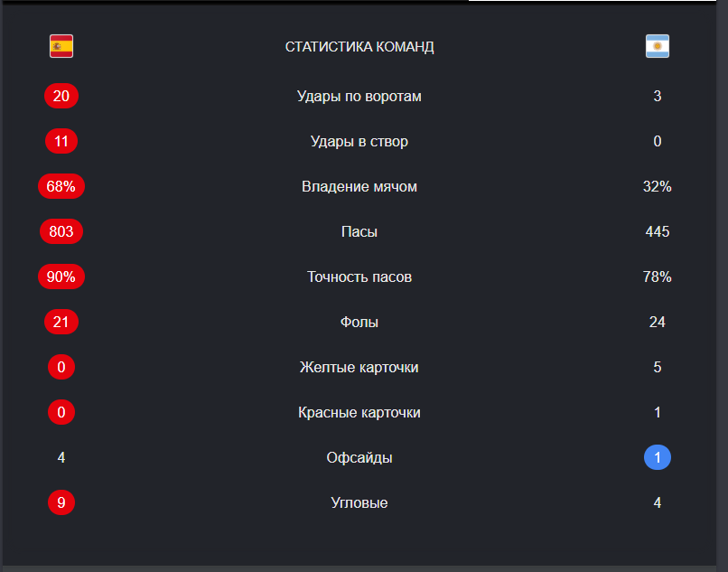Click the blue offsides badge for Argentina

point(657,457)
